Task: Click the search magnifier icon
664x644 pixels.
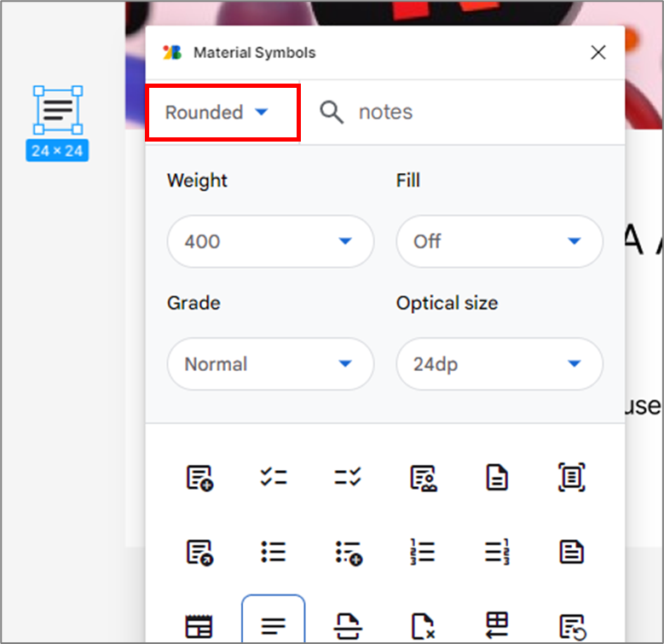Action: pos(332,113)
